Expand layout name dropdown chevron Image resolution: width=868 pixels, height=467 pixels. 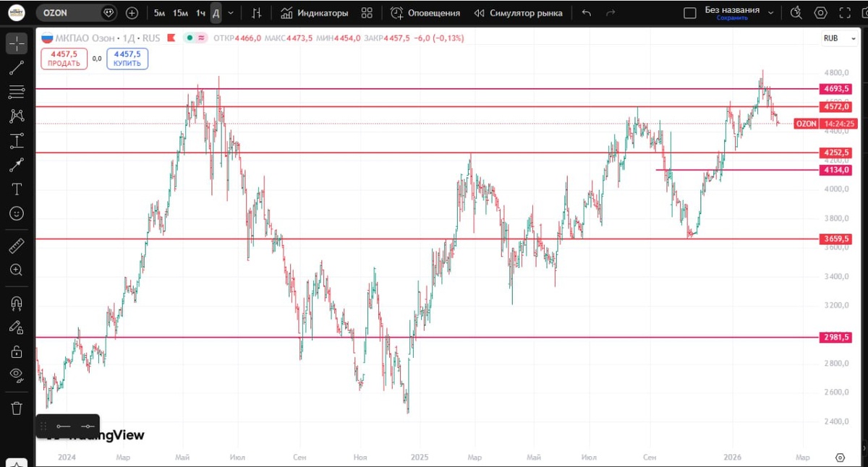[770, 13]
